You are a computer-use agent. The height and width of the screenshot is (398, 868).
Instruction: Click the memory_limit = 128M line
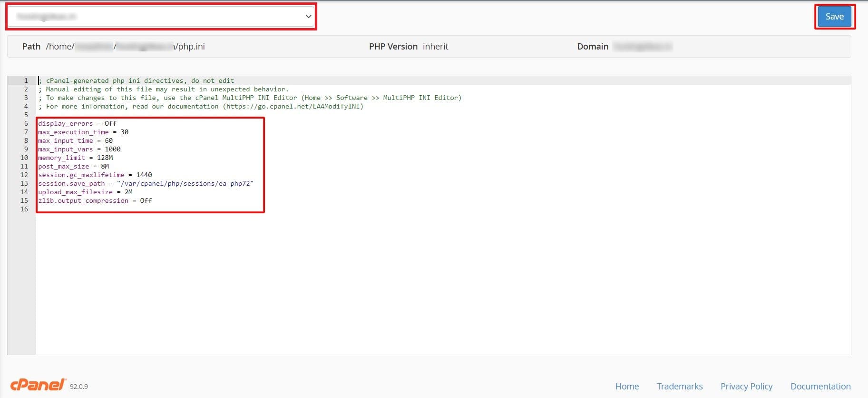(75, 158)
